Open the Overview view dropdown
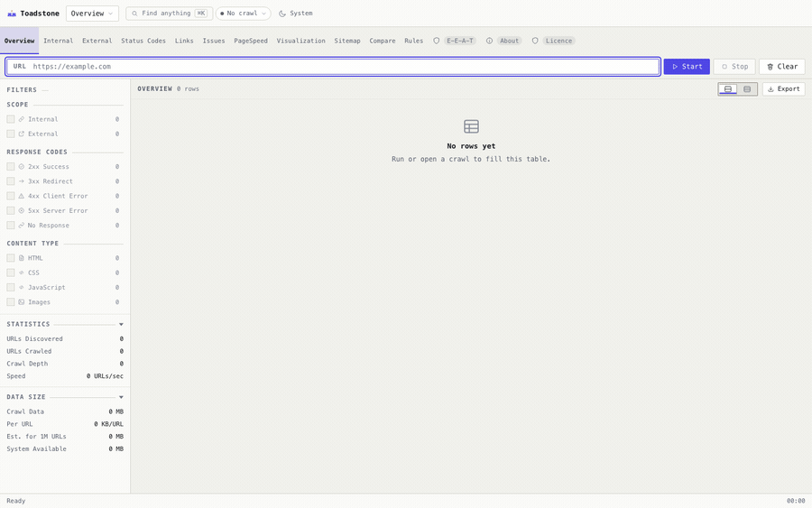 coord(92,14)
